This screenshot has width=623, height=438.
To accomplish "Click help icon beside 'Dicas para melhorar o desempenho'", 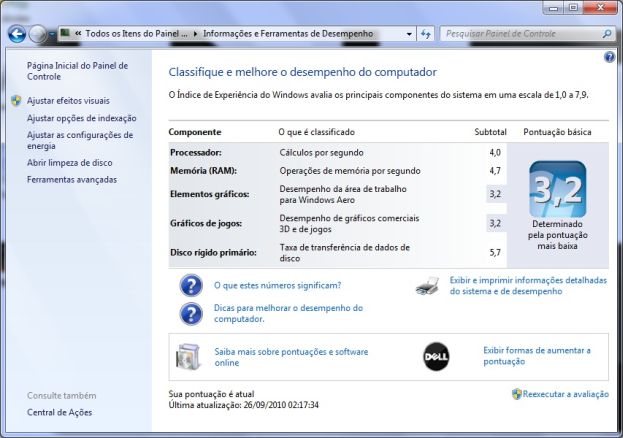I will pos(191,314).
